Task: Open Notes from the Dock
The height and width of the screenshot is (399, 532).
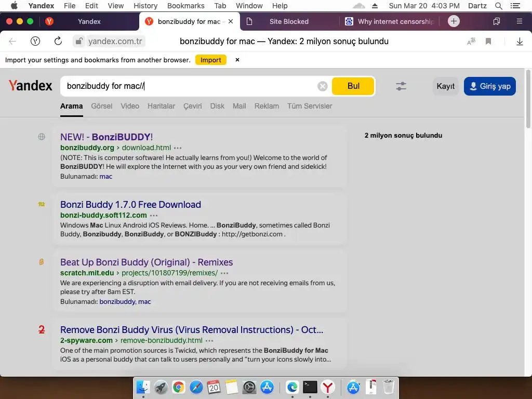Action: point(232,387)
